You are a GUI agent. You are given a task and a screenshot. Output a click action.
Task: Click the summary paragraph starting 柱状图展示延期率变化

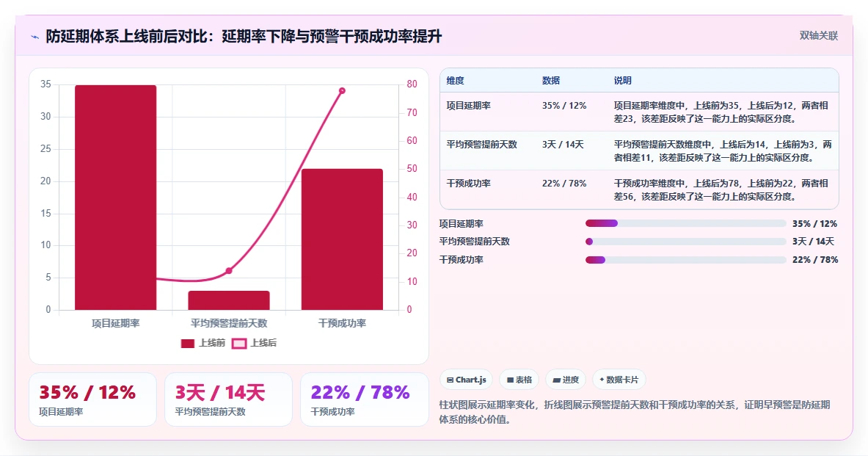[x=635, y=412]
